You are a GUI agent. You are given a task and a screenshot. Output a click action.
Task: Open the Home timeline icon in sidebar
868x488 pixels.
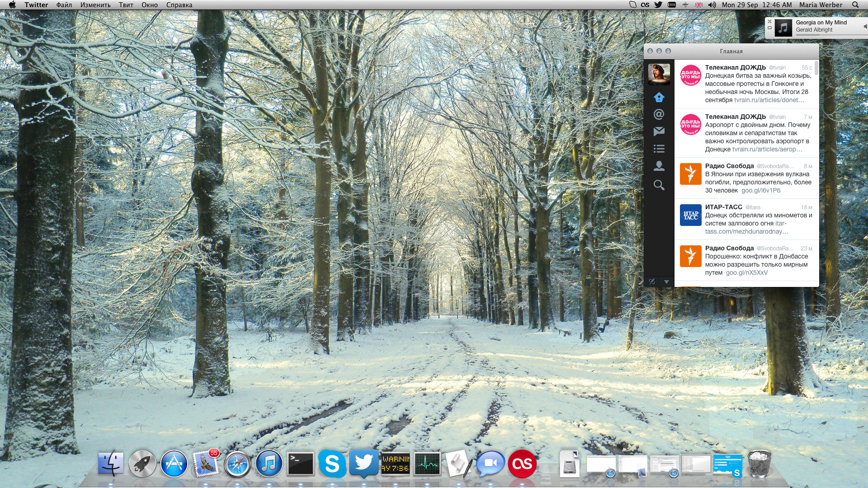[659, 97]
